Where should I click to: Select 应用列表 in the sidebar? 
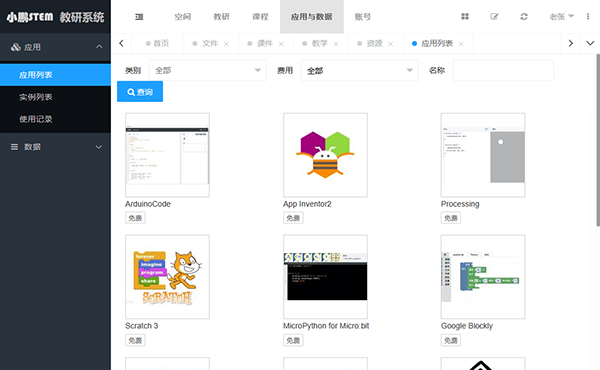click(x=55, y=75)
